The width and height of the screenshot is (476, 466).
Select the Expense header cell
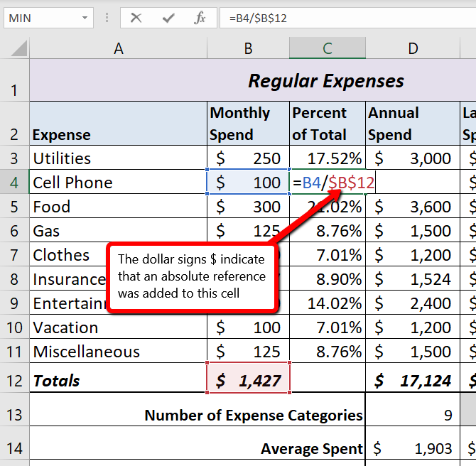click(119, 124)
